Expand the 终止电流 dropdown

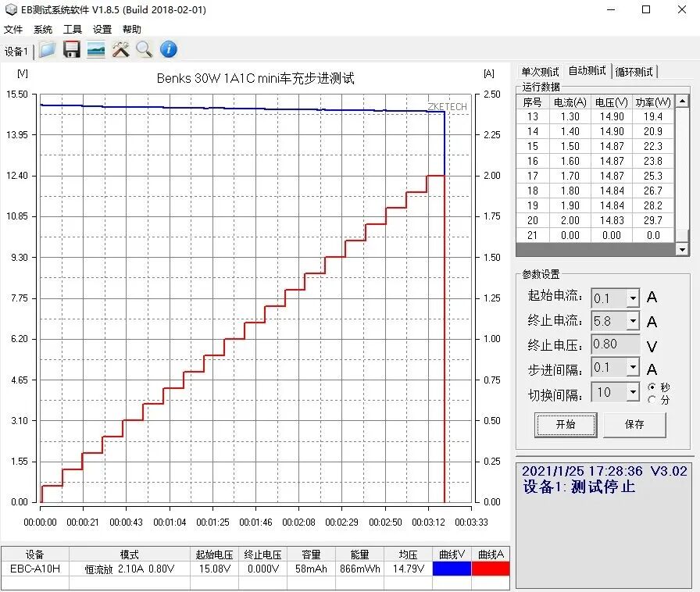click(x=633, y=321)
